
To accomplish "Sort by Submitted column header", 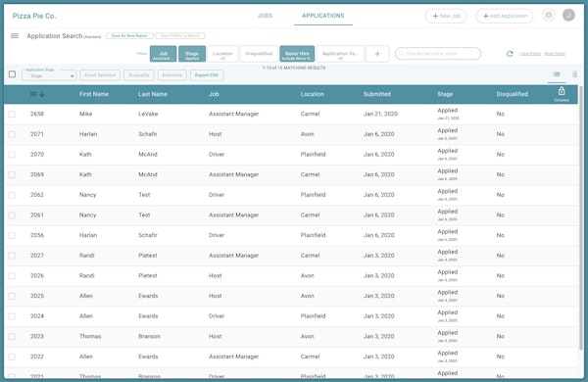I will click(x=377, y=94).
